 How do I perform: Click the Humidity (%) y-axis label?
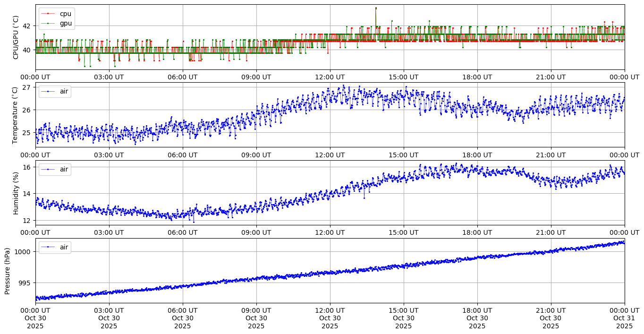click(x=16, y=193)
